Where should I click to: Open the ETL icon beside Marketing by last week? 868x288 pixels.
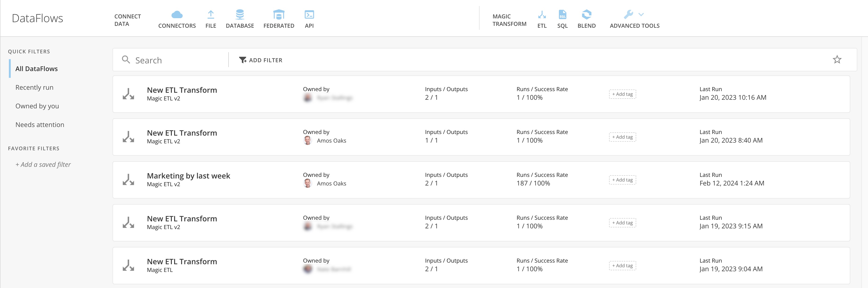tap(128, 180)
